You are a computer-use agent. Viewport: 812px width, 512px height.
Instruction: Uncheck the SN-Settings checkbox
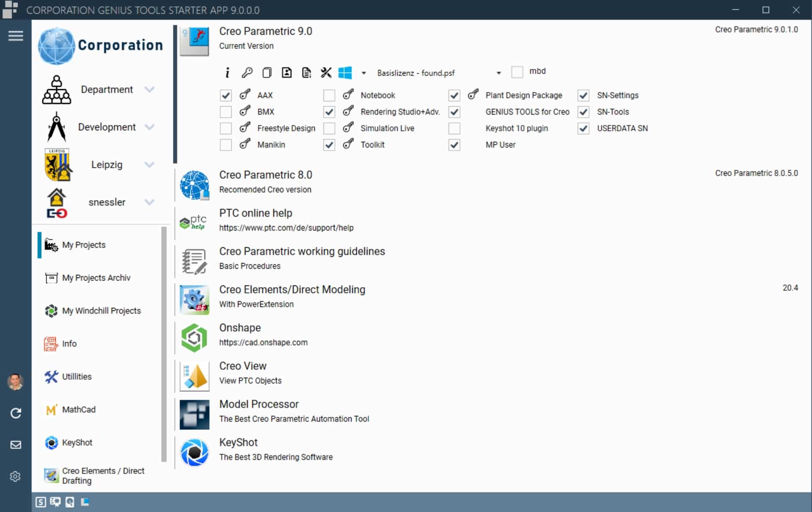583,95
